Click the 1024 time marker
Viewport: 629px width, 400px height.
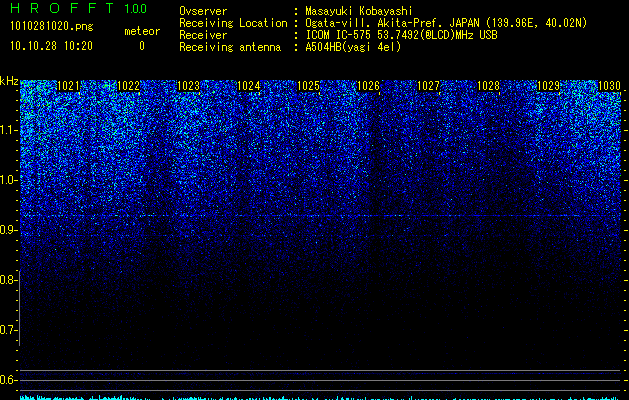(x=248, y=86)
